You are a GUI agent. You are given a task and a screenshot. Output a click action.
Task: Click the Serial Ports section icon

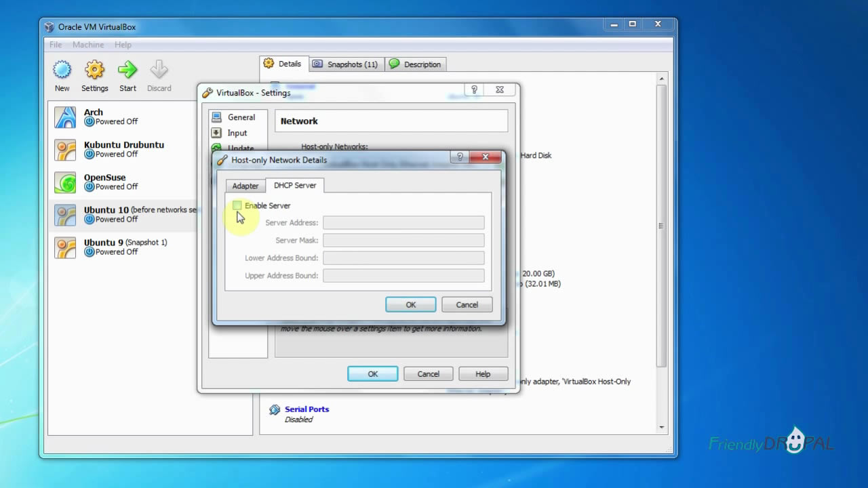point(275,409)
